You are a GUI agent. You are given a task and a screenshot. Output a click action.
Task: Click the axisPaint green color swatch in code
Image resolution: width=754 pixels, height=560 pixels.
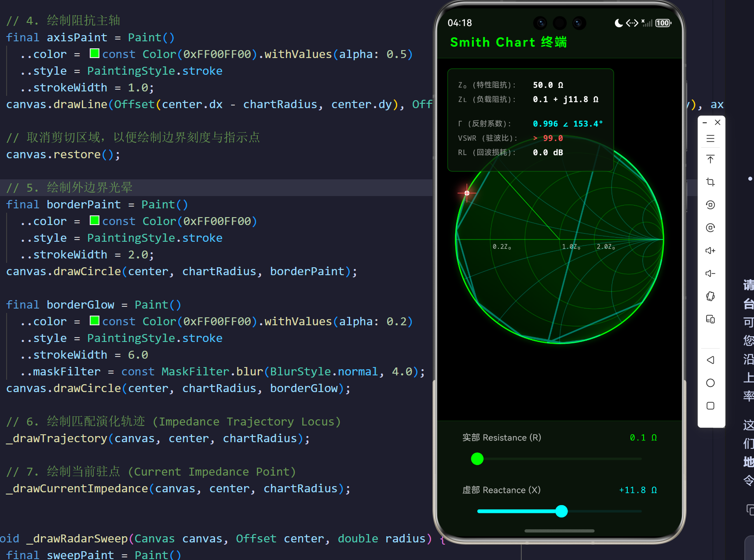94,53
